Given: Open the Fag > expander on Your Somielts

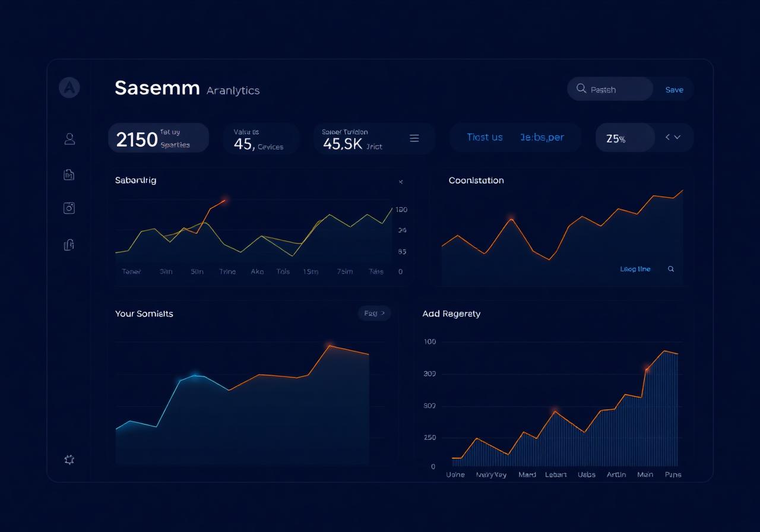Looking at the screenshot, I should [x=374, y=313].
